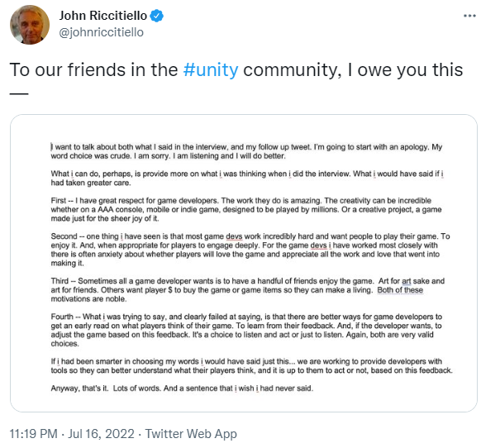
Task: Click the paragraph starting 'First --'
Action: [x=246, y=210]
